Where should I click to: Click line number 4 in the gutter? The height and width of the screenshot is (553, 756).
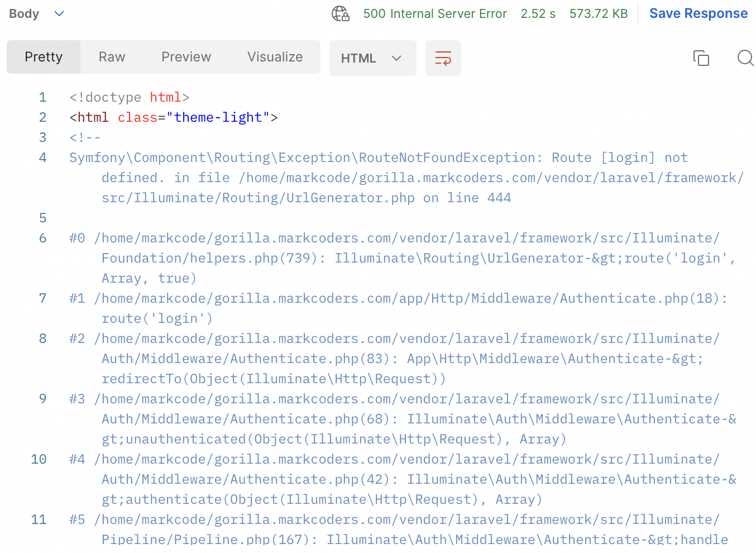(x=42, y=158)
